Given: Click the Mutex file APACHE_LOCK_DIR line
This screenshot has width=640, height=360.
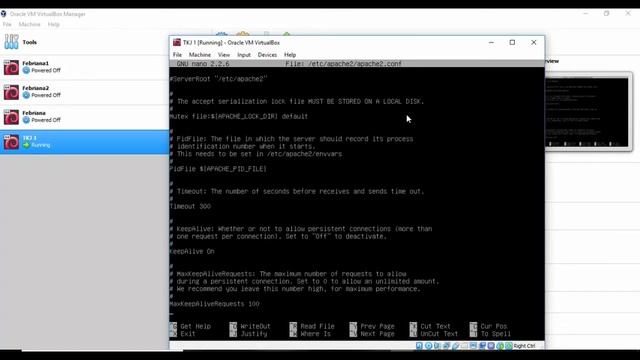Looking at the screenshot, I should pyautogui.click(x=239, y=116).
